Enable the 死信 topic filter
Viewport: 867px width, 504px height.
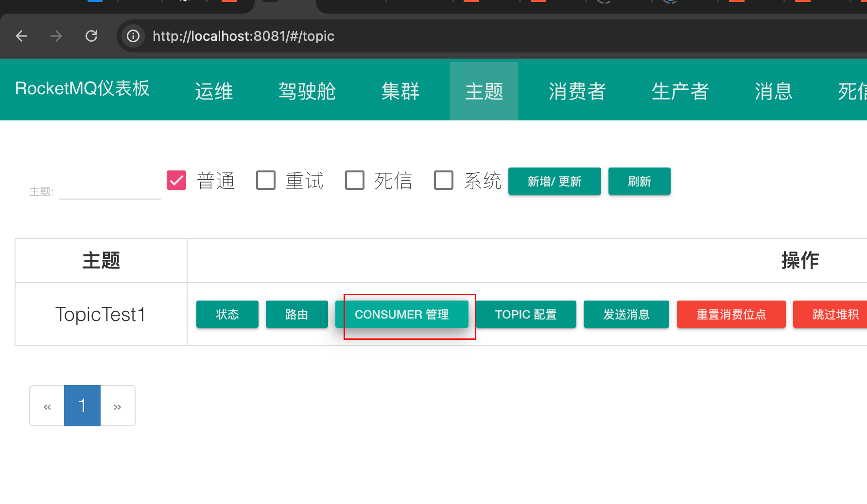[x=355, y=180]
